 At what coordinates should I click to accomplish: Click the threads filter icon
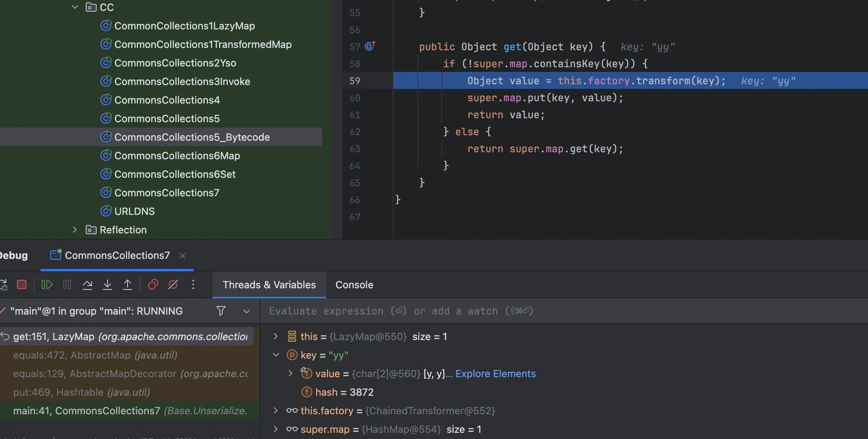coord(221,311)
